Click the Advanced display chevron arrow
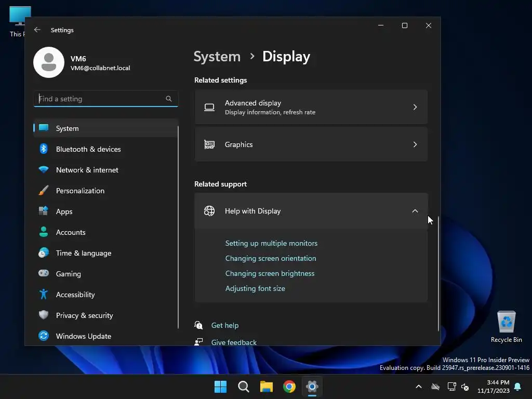532x399 pixels. click(x=415, y=107)
